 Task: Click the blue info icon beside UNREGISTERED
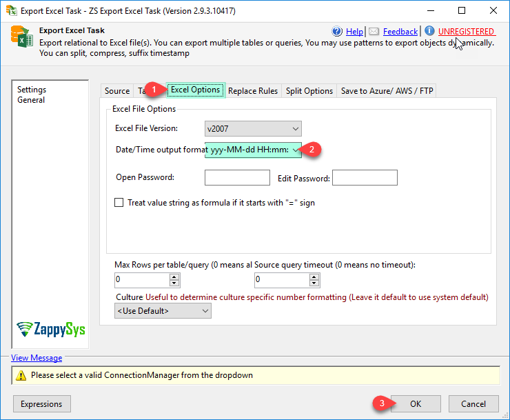coord(429,31)
